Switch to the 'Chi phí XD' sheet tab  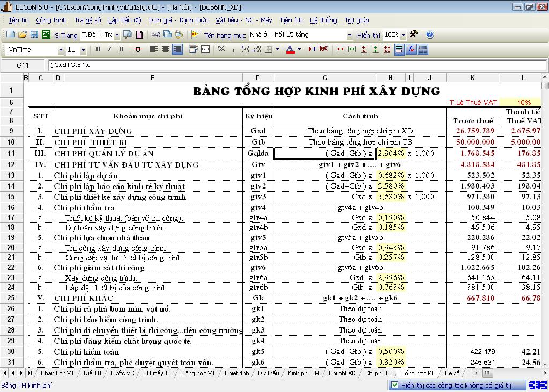point(342,373)
